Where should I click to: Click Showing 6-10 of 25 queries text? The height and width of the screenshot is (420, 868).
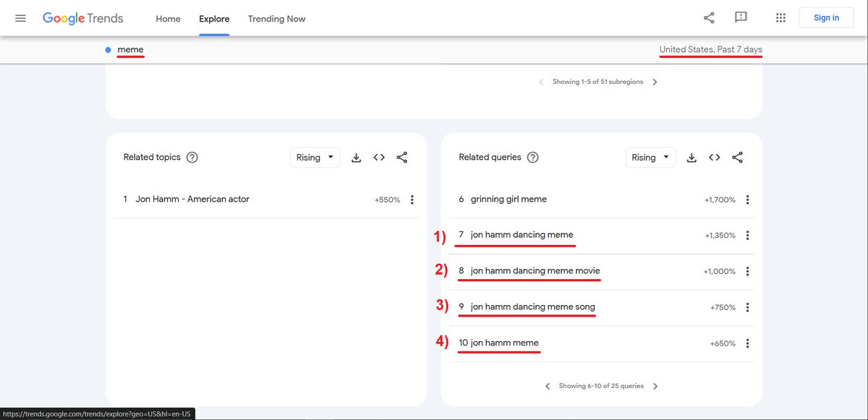click(601, 386)
